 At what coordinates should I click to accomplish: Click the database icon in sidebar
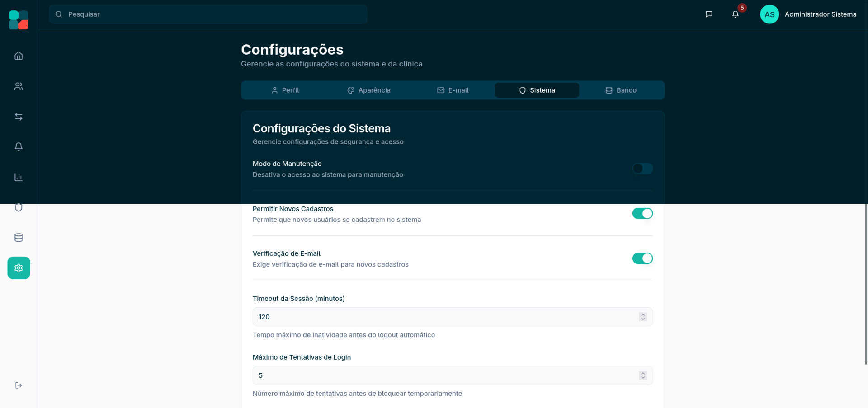coord(19,238)
